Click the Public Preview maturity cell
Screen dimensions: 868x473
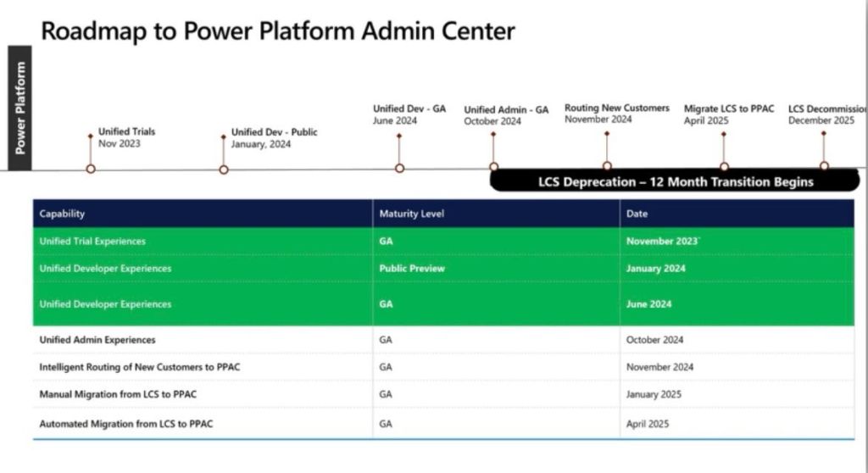pyautogui.click(x=497, y=268)
